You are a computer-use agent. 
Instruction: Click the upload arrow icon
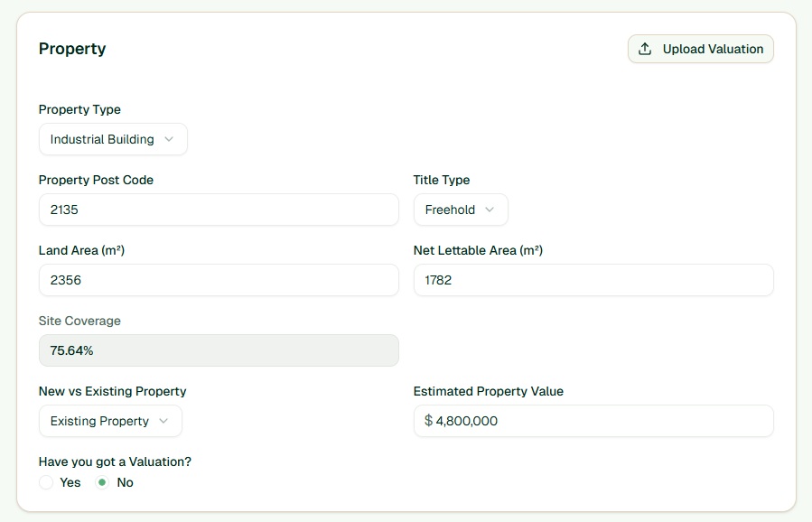click(645, 49)
